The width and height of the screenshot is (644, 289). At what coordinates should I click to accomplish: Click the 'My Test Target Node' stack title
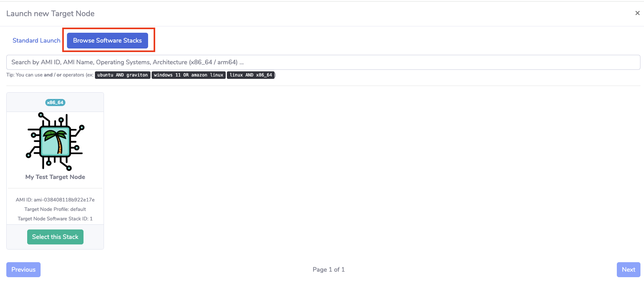tap(55, 177)
